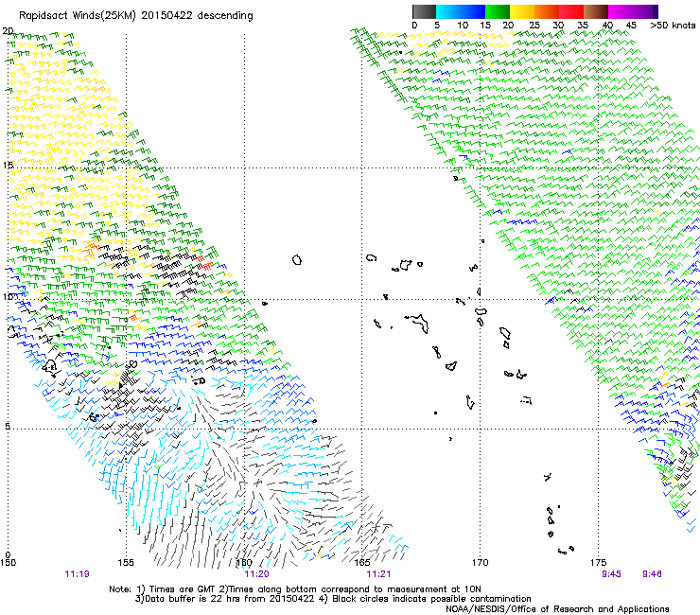This screenshot has width=700, height=615.
Task: Click the purple time label 11:20
Action: (x=256, y=574)
